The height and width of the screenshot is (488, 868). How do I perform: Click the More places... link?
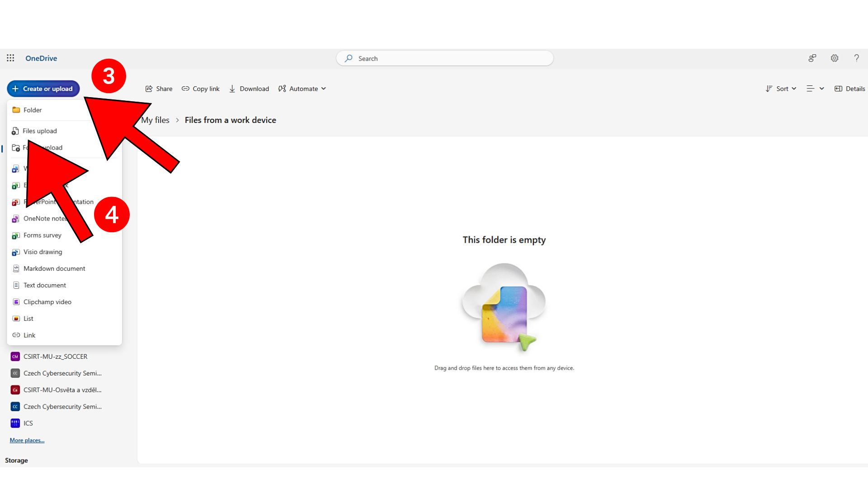click(27, 441)
